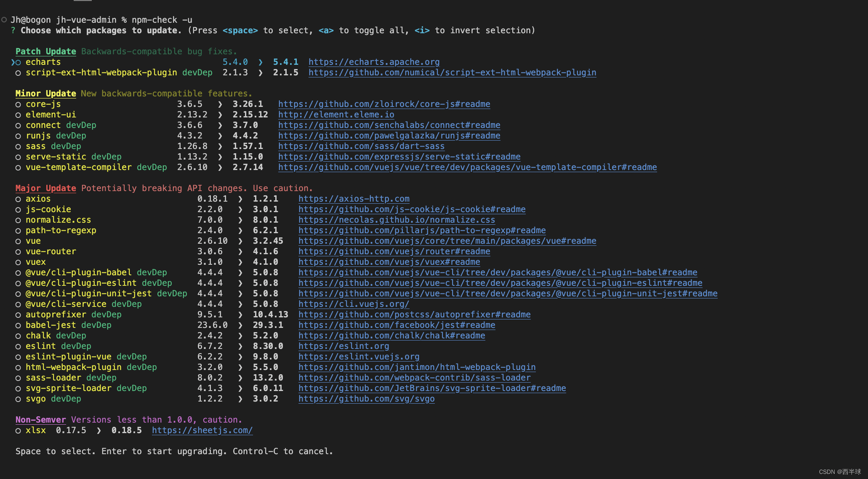The width and height of the screenshot is (868, 479).
Task: Open the vue-template-compiler readme link
Action: pos(467,168)
